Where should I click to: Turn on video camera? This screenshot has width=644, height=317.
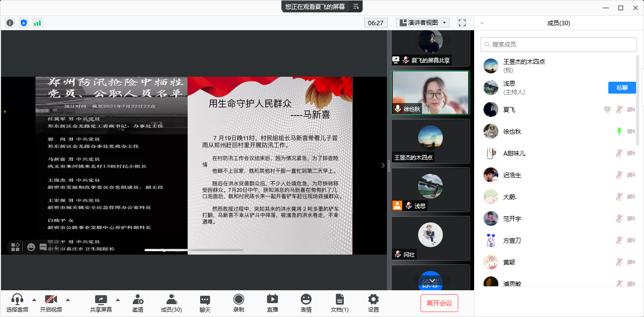click(51, 303)
